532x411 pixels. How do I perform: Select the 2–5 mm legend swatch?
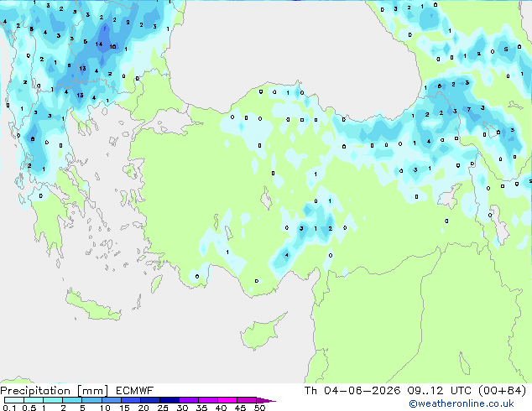click(72, 400)
